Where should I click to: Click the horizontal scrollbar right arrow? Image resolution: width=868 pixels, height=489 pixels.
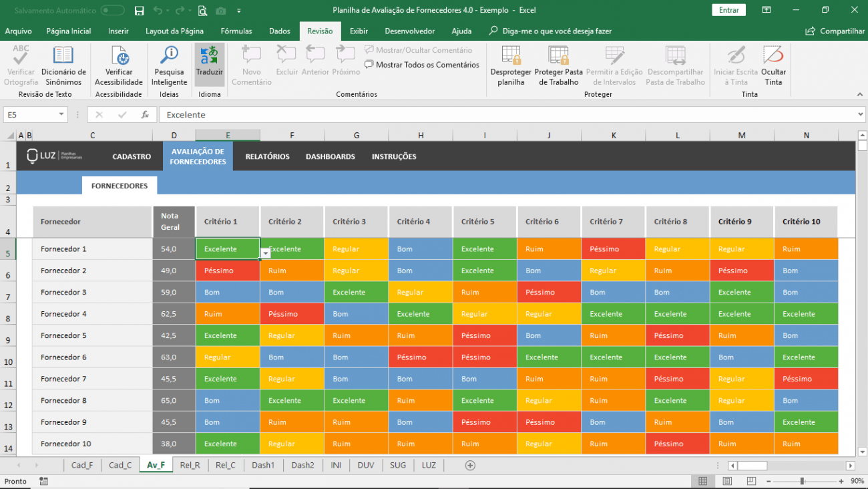850,466
